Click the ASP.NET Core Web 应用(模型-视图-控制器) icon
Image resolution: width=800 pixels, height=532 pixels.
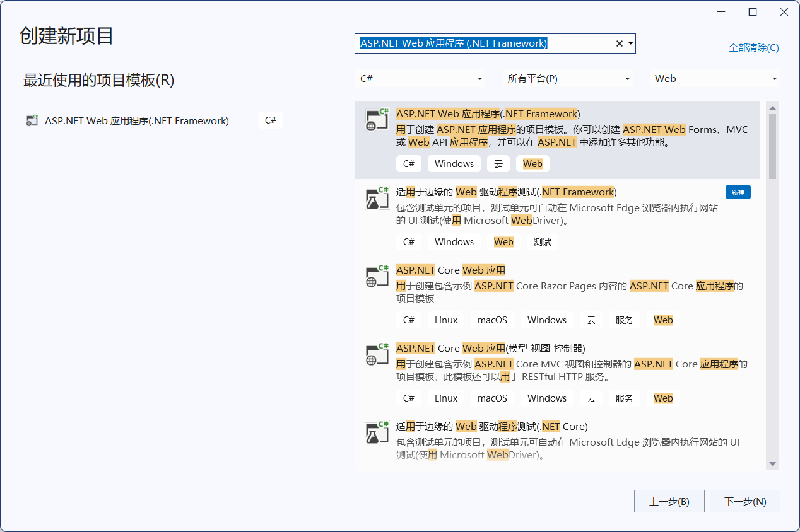click(x=377, y=354)
